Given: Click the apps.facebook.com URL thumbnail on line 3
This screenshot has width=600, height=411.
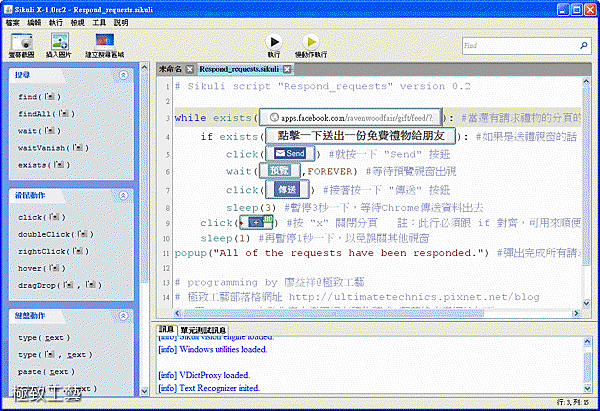Looking at the screenshot, I should coord(351,117).
